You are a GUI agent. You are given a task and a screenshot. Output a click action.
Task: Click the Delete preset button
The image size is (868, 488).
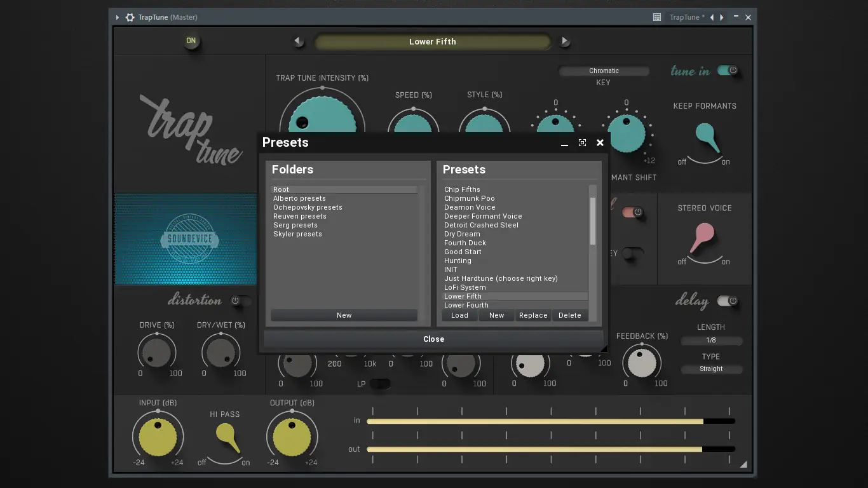coord(570,315)
